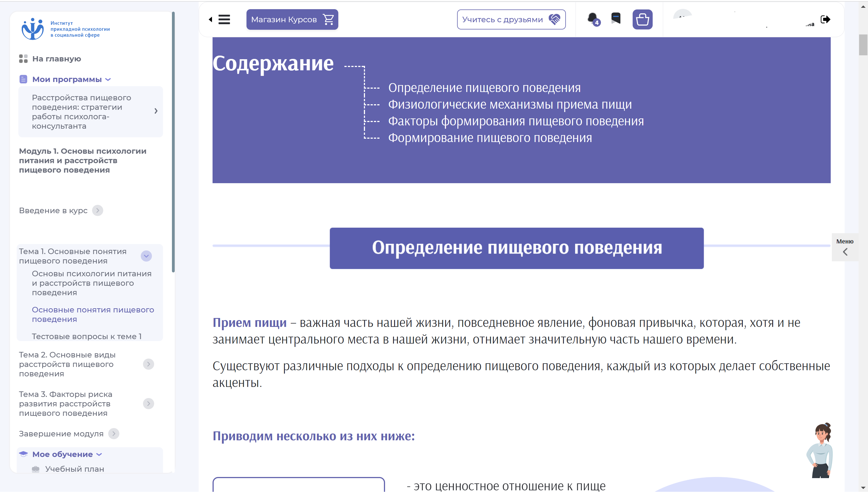
Task: Collapse Мои программы section
Action: (108, 79)
